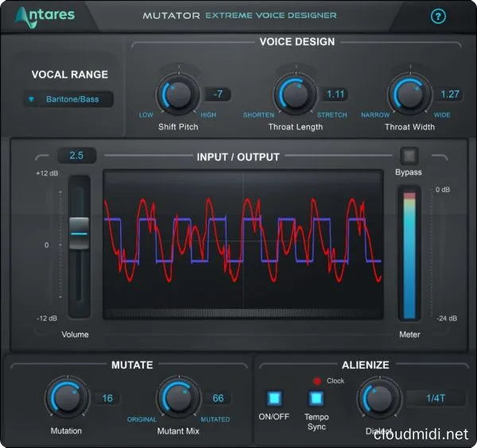This screenshot has width=477, height=448.
Task: Click the Shift Pitch knob
Action: pos(178,95)
